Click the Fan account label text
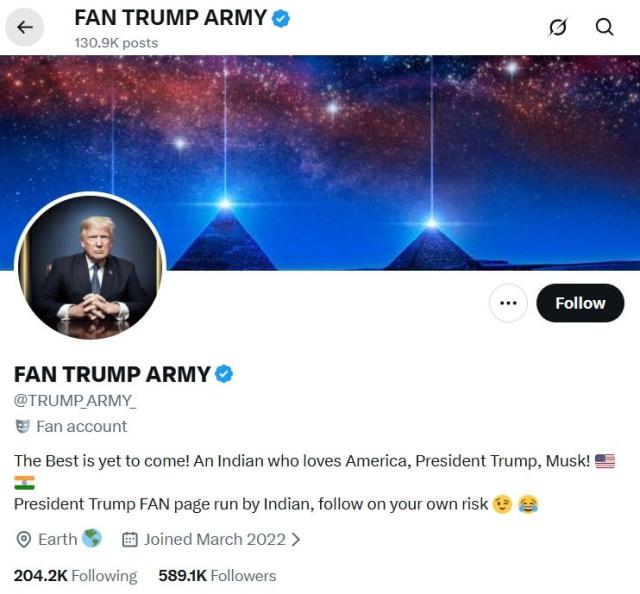The height and width of the screenshot is (594, 640). point(82,427)
